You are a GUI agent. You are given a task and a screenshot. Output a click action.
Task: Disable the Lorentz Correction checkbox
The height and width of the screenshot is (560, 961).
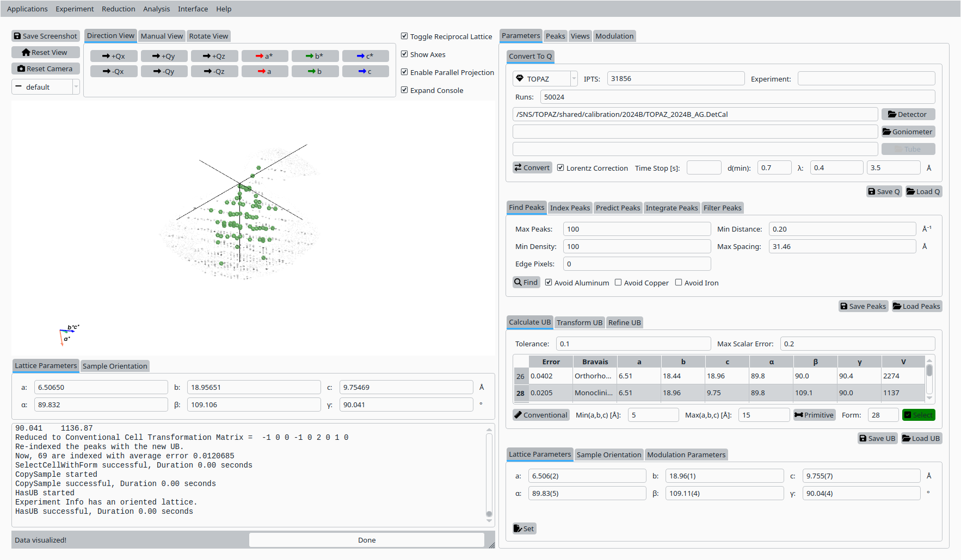560,168
